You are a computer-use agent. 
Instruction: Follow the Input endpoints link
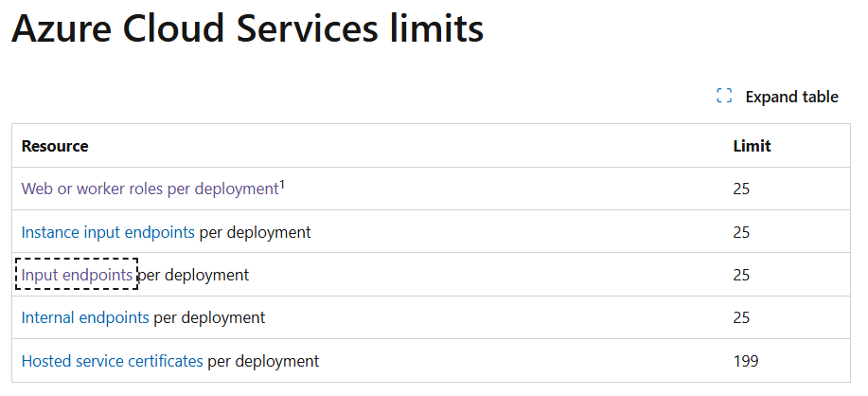pyautogui.click(x=77, y=275)
